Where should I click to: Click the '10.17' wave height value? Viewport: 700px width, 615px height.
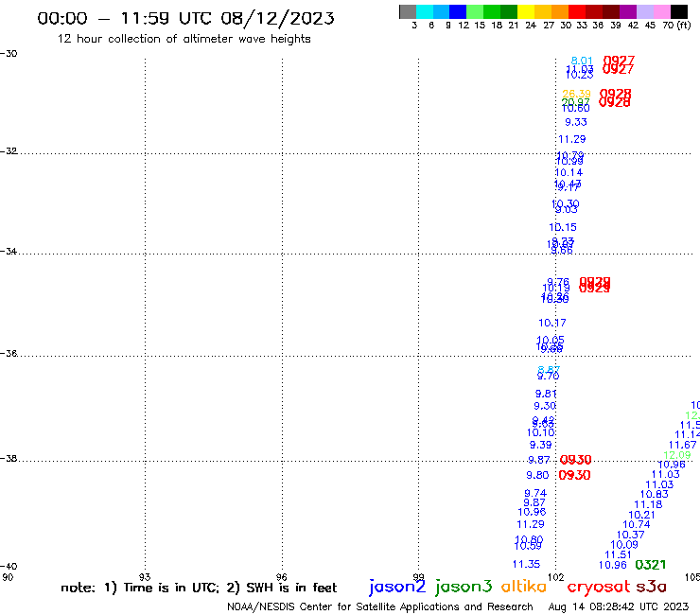[552, 323]
